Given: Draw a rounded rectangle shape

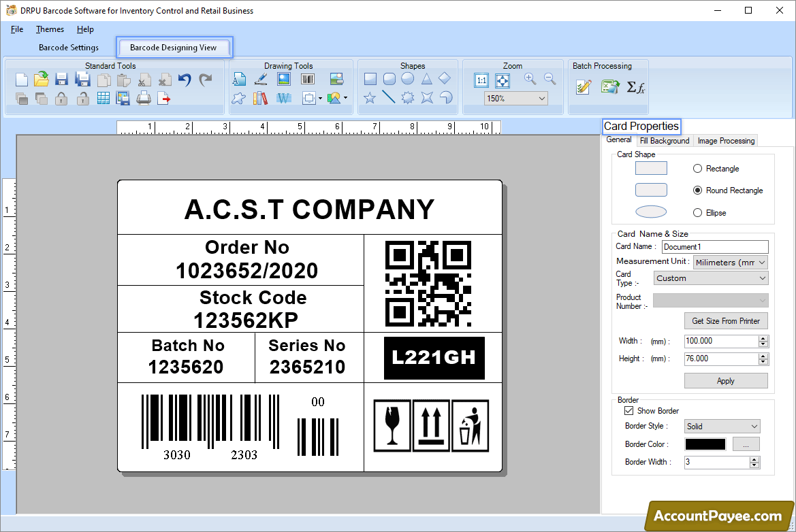Looking at the screenshot, I should [x=389, y=79].
